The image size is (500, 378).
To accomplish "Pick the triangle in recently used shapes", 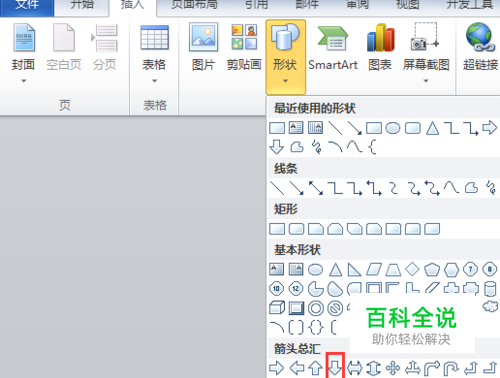I will click(x=432, y=128).
